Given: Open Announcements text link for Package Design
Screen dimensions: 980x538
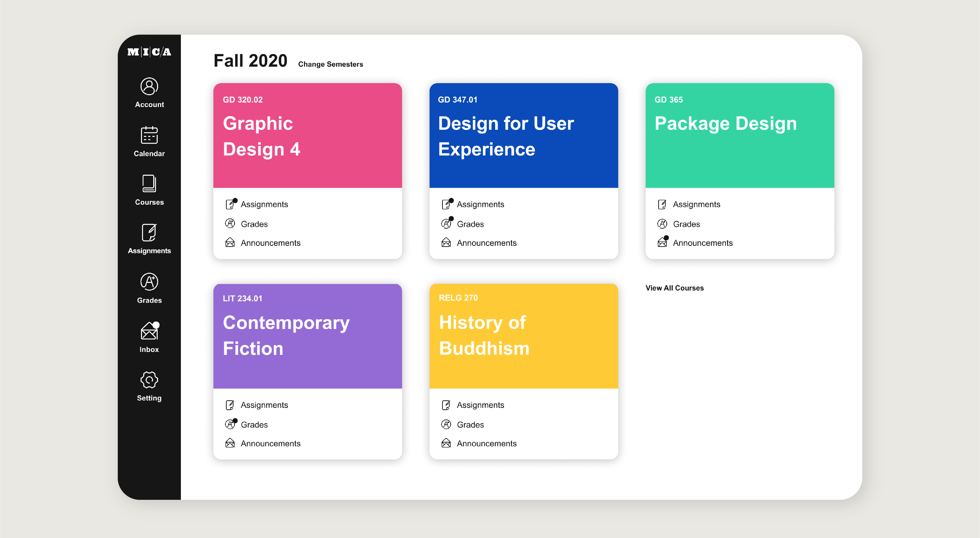Looking at the screenshot, I should point(703,243).
